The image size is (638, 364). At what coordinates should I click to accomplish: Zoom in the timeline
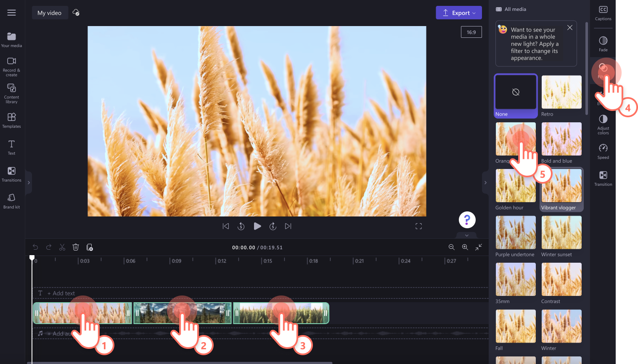click(x=465, y=247)
